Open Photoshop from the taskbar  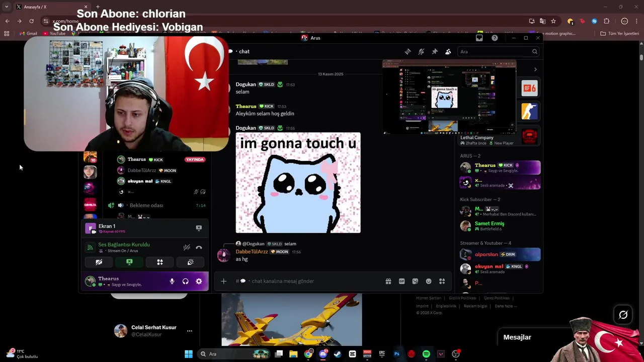(x=396, y=354)
